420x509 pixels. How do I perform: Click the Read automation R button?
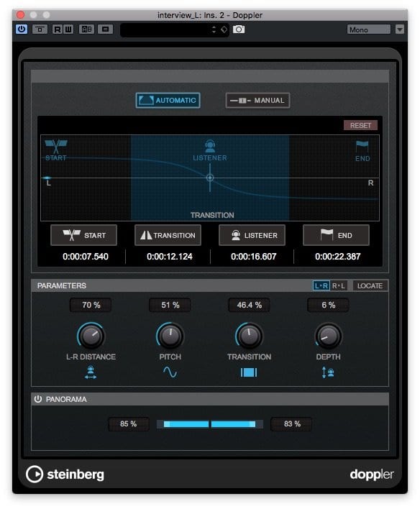(x=58, y=29)
